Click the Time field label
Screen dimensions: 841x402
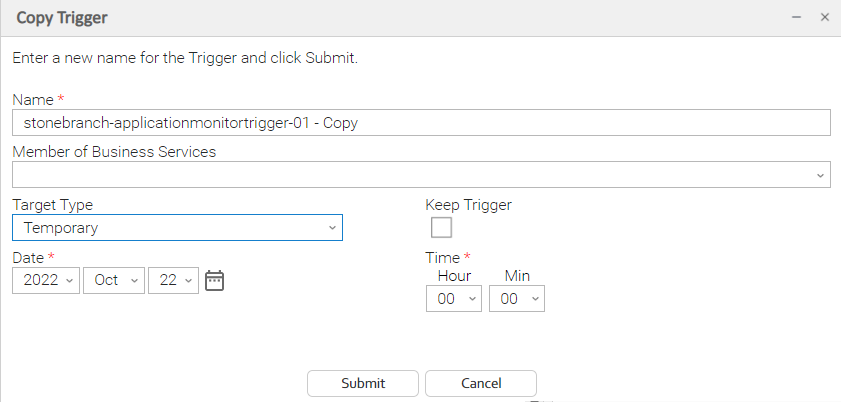443,258
